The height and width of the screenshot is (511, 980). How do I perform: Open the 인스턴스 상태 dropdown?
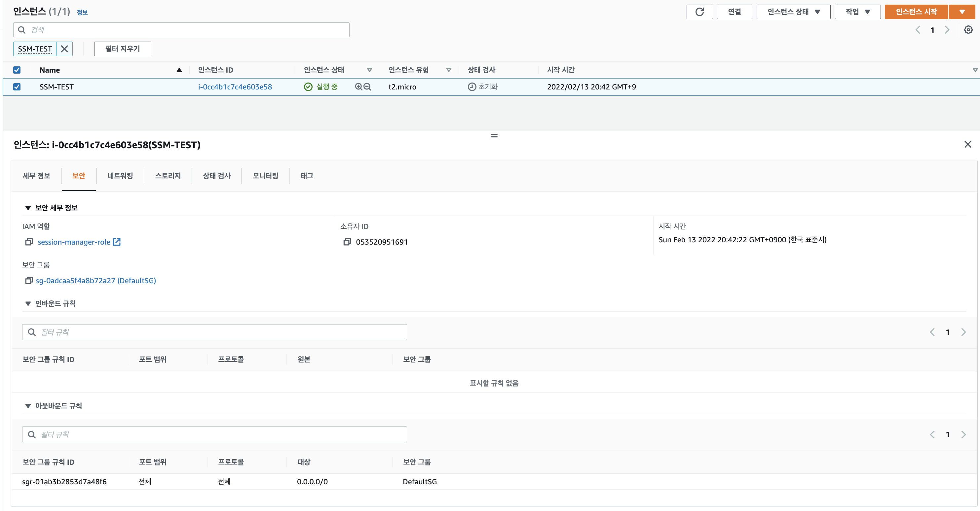(x=793, y=12)
